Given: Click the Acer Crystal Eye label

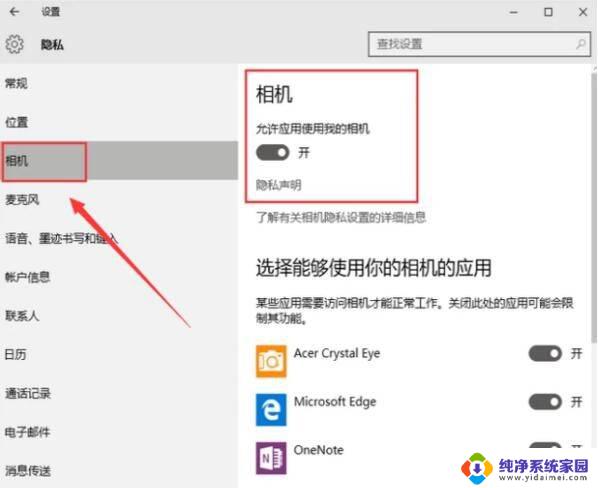Looking at the screenshot, I should coord(337,353).
